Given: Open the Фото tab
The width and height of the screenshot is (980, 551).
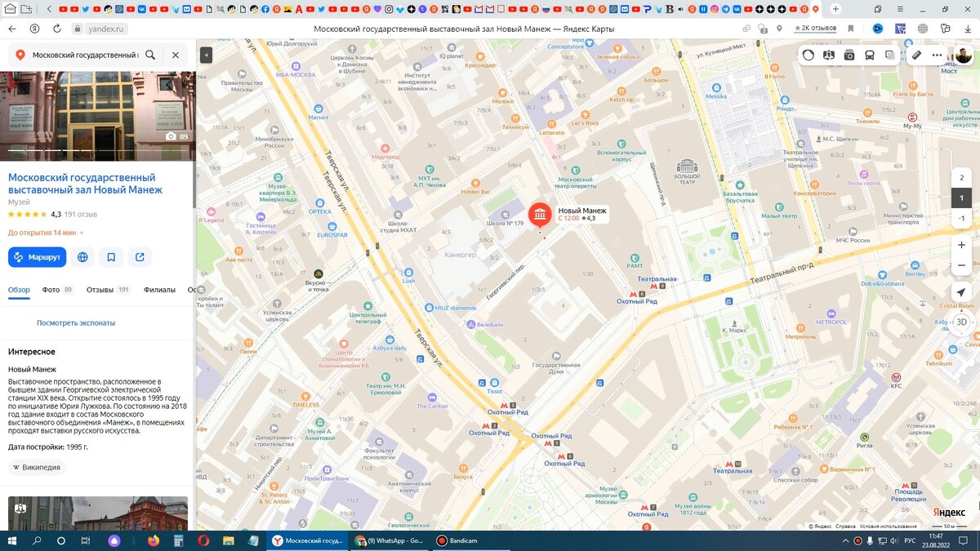Looking at the screenshot, I should click(57, 289).
